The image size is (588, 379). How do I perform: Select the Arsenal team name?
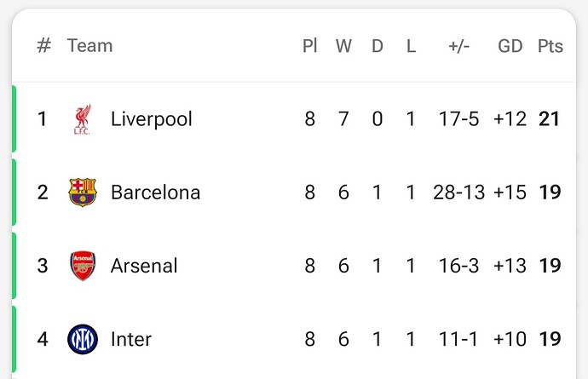point(144,266)
